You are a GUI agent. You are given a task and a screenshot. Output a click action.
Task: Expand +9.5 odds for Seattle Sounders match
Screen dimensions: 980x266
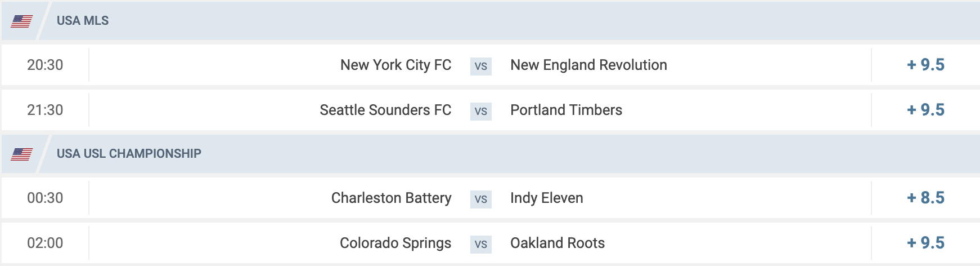coord(925,110)
